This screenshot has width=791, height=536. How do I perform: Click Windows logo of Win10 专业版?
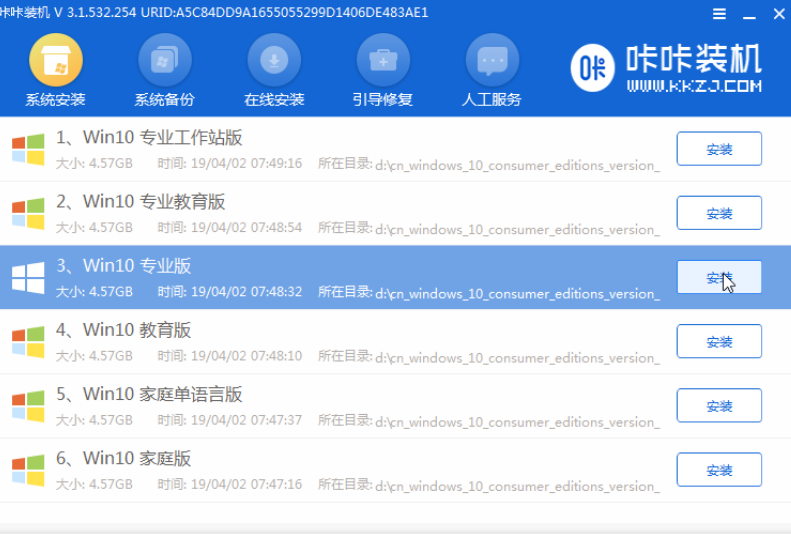coord(28,277)
